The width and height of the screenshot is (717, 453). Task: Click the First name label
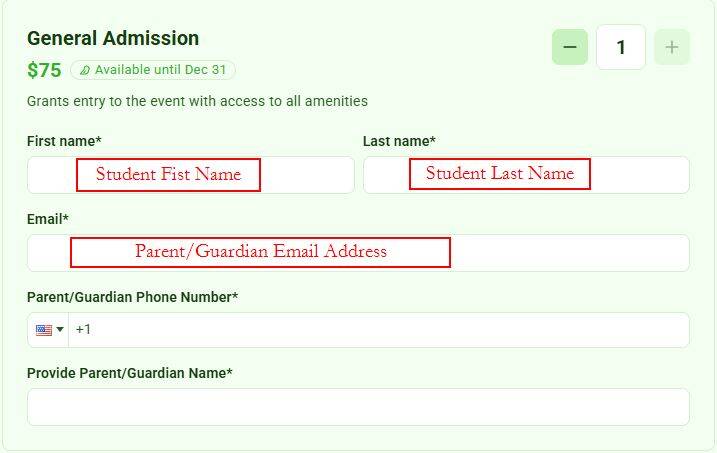pos(64,141)
